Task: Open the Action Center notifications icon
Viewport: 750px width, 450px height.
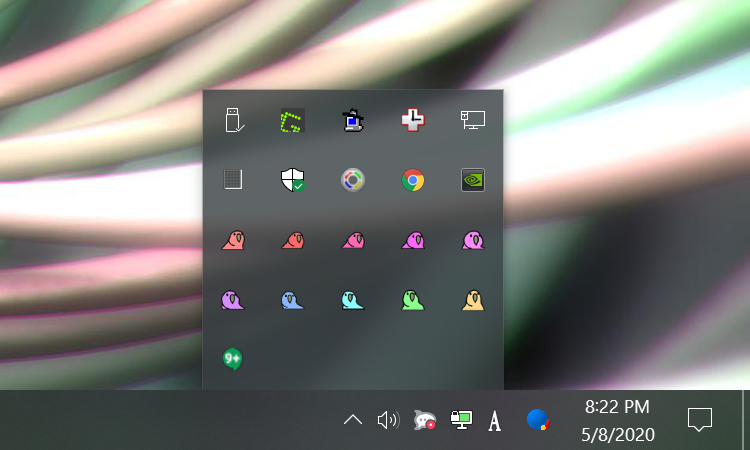Action: [700, 420]
